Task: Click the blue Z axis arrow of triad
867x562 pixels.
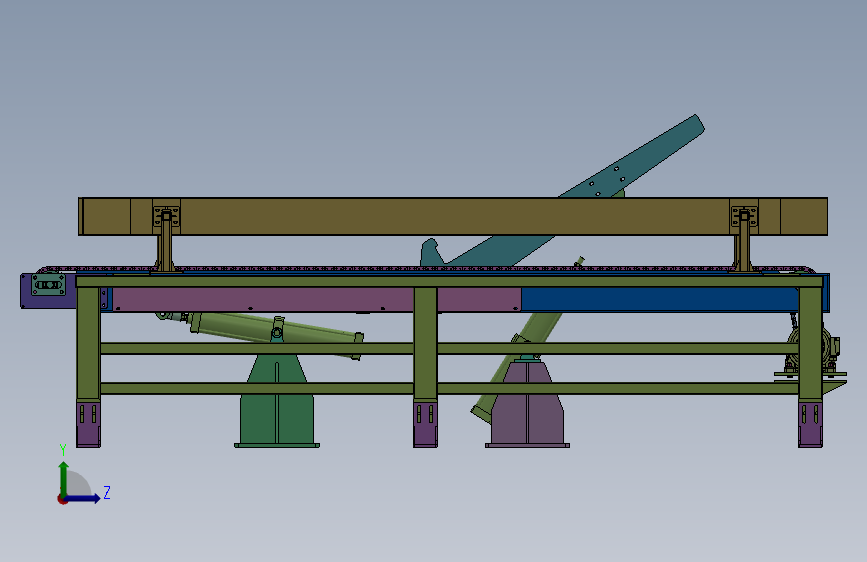Action: click(83, 498)
